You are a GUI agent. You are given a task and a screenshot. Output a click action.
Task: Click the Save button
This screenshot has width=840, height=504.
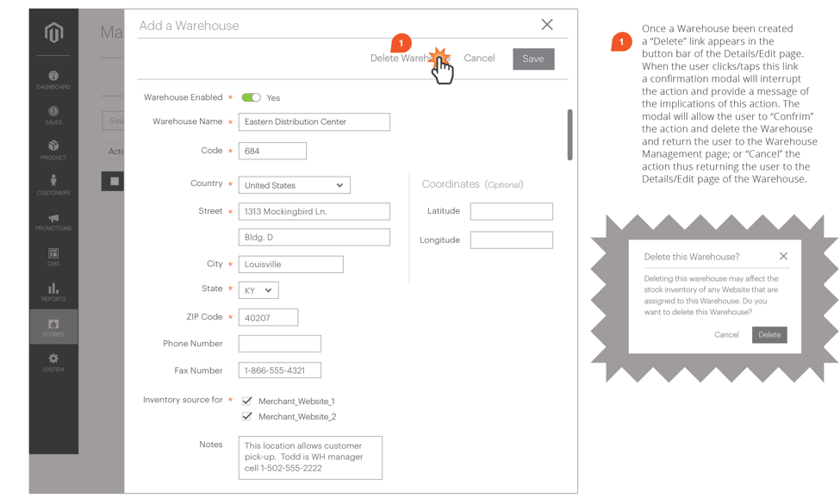533,59
